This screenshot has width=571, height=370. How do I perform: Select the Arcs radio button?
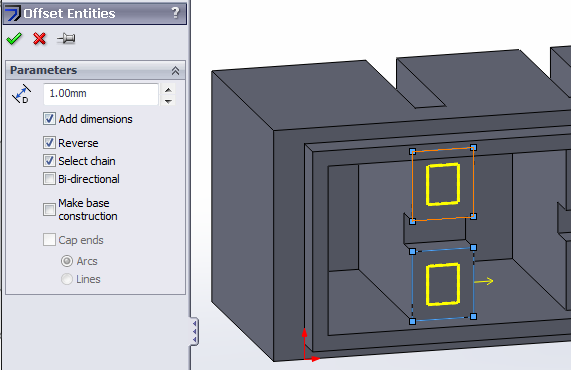coord(67,261)
